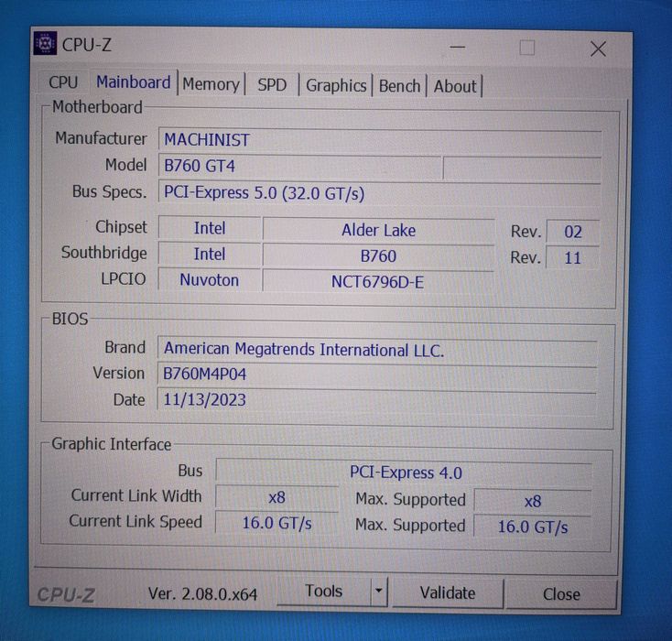The height and width of the screenshot is (641, 672).
Task: Click the CPU-Z app icon in title bar
Action: (x=45, y=43)
